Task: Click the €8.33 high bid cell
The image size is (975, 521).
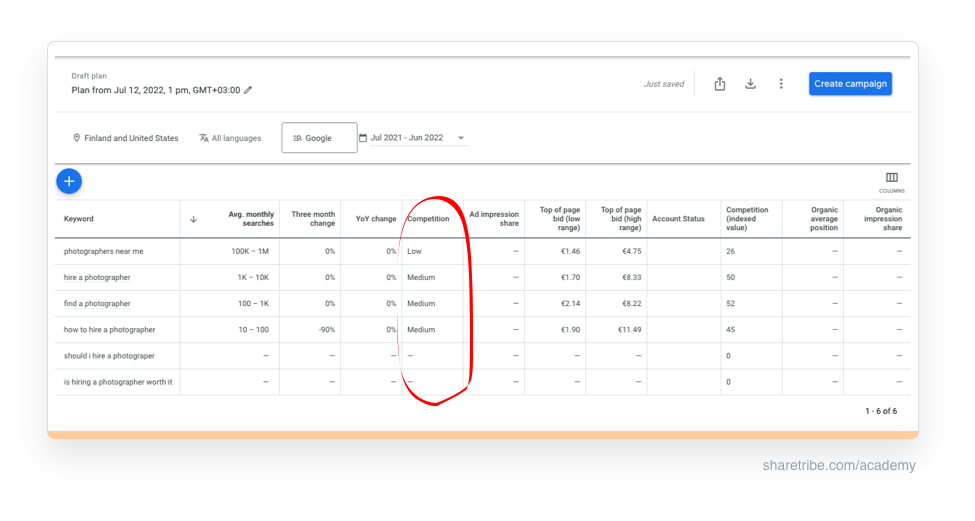Action: click(632, 278)
